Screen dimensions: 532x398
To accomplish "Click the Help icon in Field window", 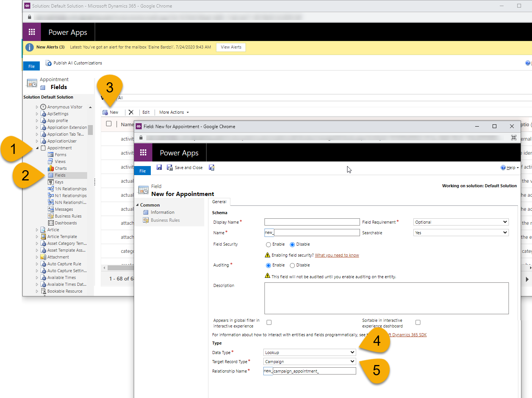I will (503, 168).
